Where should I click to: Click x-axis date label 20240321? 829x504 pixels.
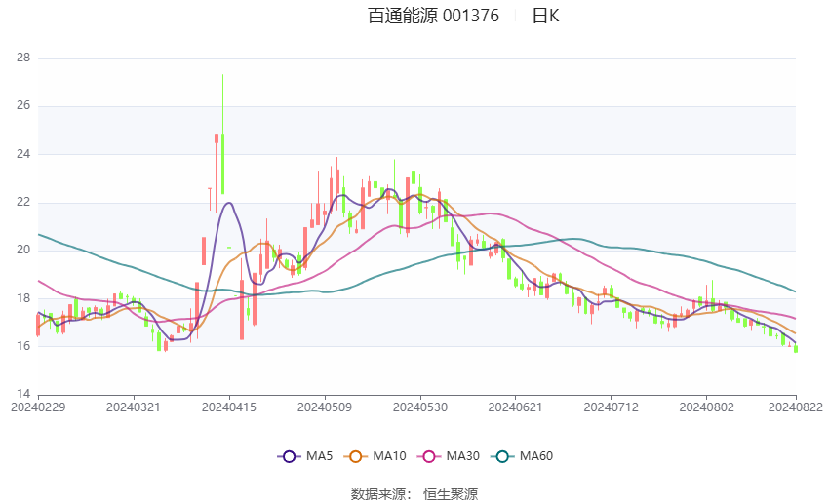coord(134,407)
